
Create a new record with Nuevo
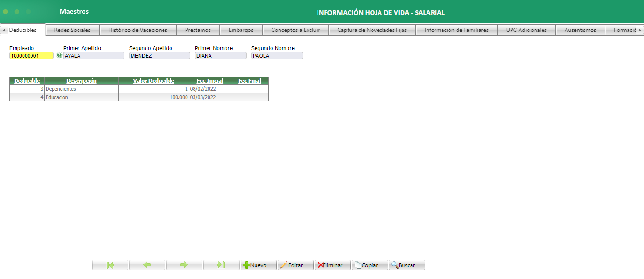(x=258, y=265)
